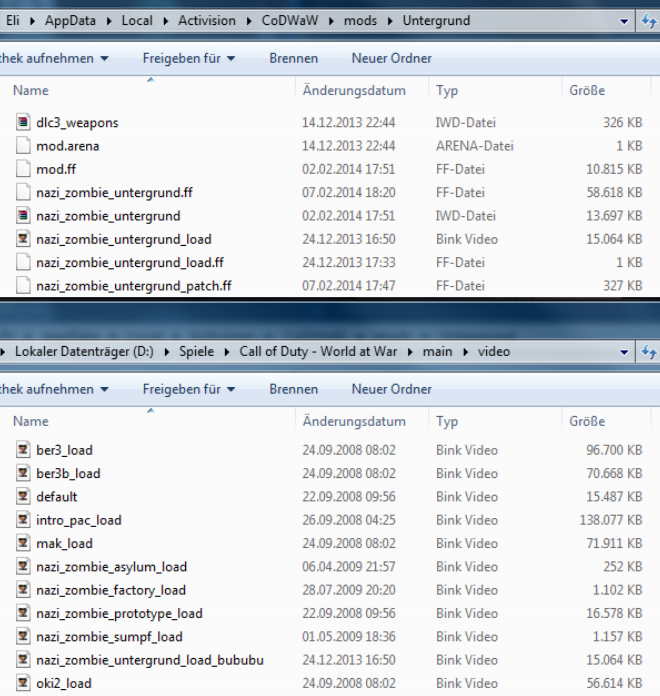Navigate to Activision in the breadcrumb
This screenshot has height=696, width=660.
click(207, 21)
